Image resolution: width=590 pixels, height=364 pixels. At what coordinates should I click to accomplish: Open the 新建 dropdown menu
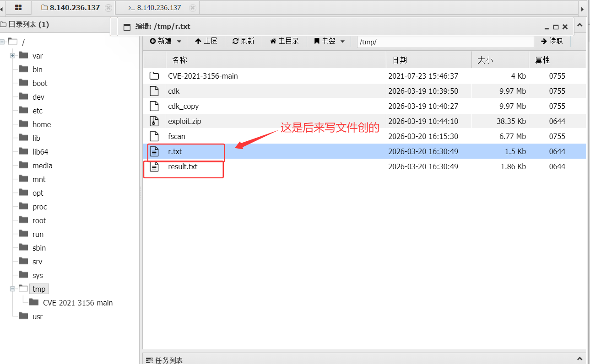(x=165, y=41)
